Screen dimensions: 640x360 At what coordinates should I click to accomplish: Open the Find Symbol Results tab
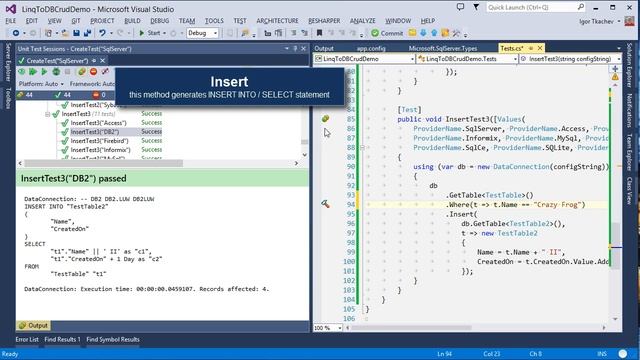(113, 340)
